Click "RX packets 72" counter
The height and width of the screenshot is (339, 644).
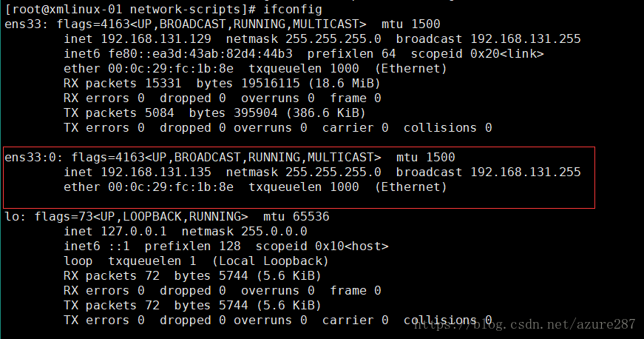coord(112,275)
